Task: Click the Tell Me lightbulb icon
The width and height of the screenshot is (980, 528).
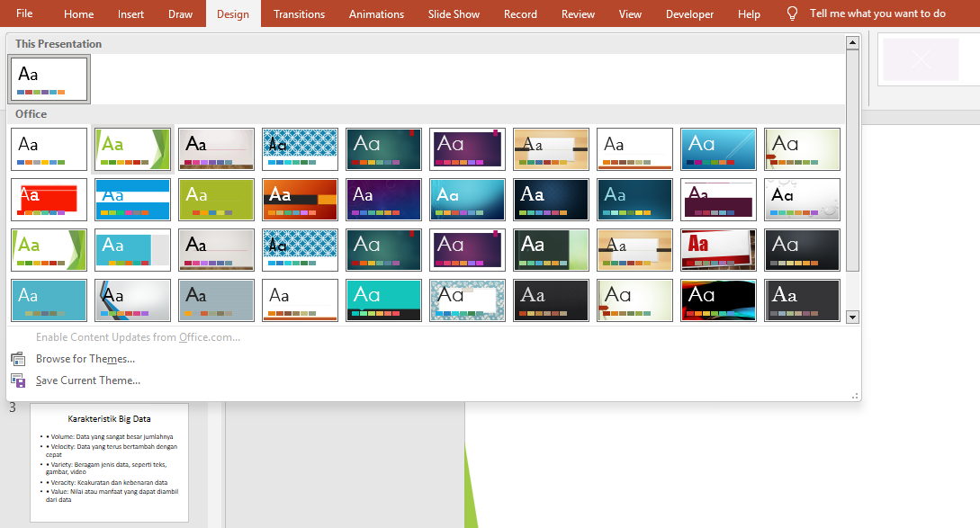Action: click(x=792, y=13)
